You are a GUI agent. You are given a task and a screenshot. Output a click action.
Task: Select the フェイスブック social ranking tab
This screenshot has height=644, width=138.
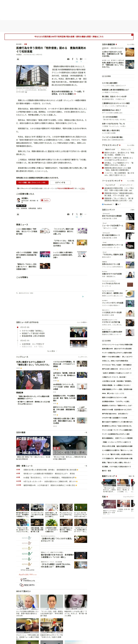(x=110, y=185)
